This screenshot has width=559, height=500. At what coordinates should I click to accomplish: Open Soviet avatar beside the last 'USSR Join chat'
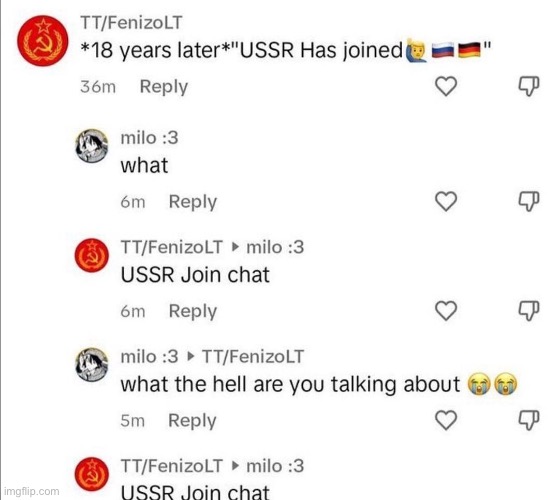[x=92, y=474]
